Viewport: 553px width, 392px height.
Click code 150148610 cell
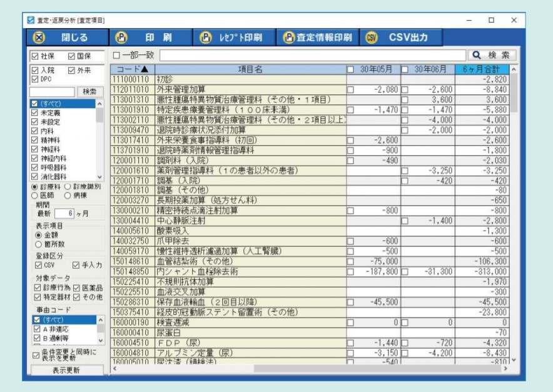click(x=133, y=261)
